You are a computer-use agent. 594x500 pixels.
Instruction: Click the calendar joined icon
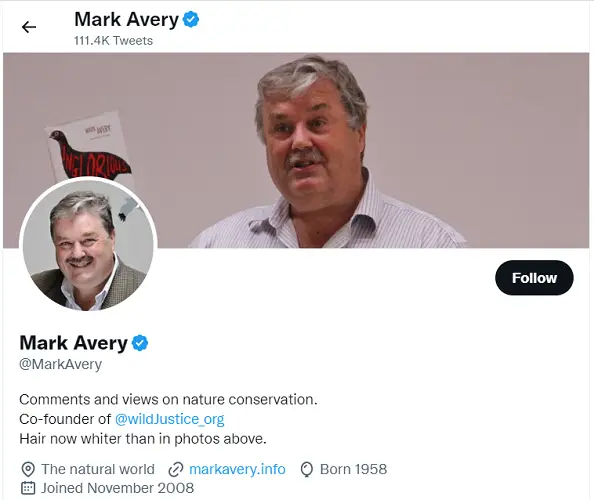(x=28, y=488)
